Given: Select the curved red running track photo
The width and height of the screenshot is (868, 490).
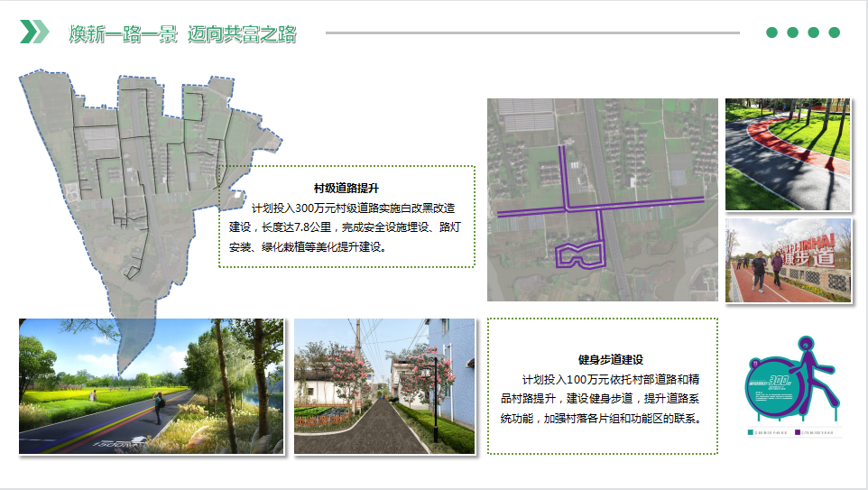Looking at the screenshot, I should (x=789, y=154).
